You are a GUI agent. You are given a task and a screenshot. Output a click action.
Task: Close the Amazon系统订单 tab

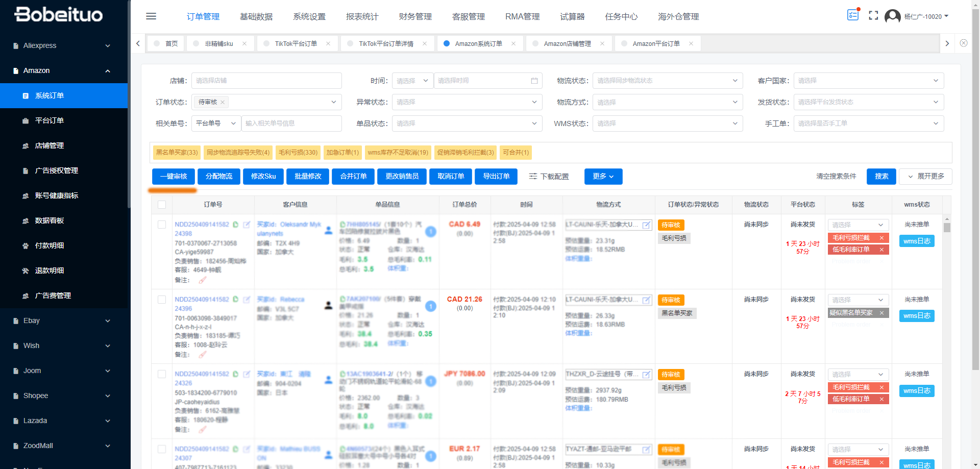tap(513, 44)
